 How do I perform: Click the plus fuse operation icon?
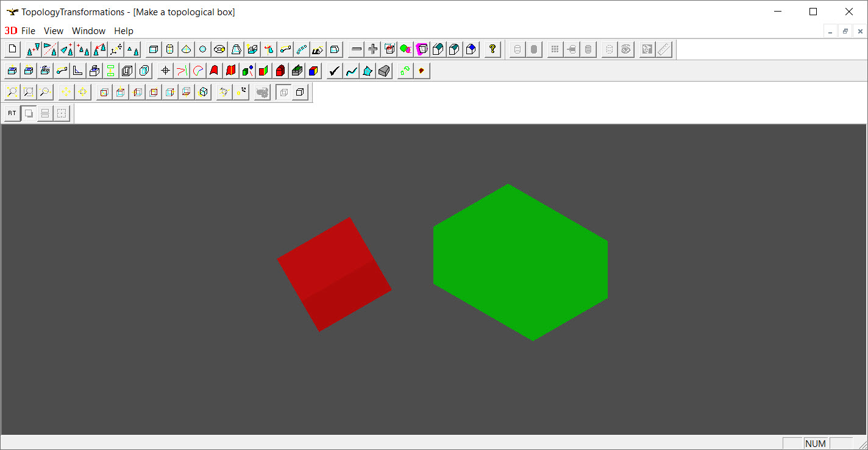click(373, 49)
